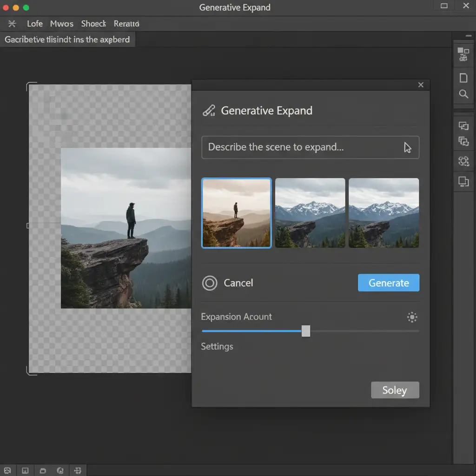Select the document tab below the menu bar
Screen dimensions: 476x476
67,40
